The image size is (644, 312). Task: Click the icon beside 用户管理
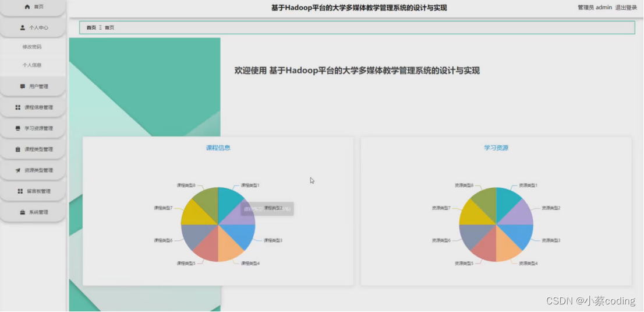click(23, 86)
